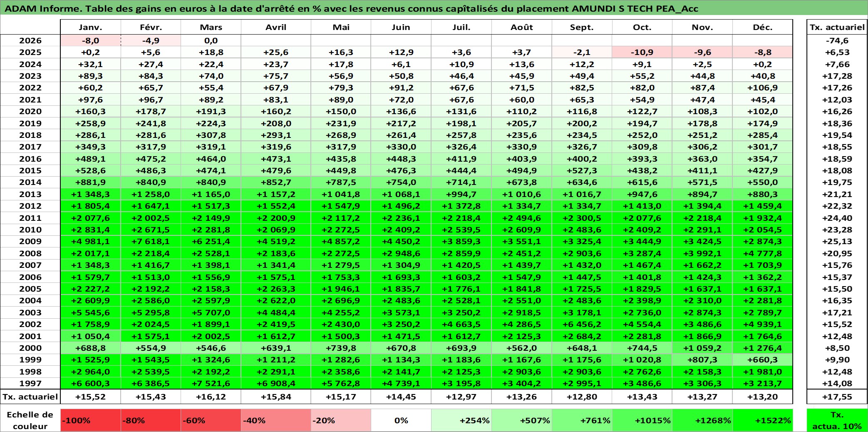Click the -8,0 cell for Janv. 2026

point(91,40)
